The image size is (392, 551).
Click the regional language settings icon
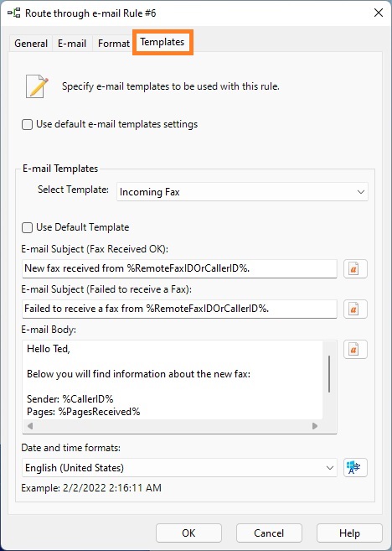[355, 467]
